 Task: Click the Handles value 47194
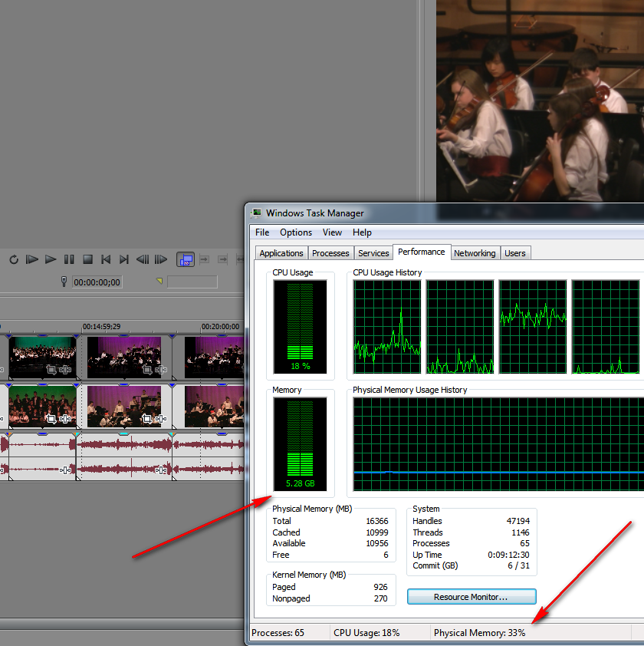tap(518, 521)
